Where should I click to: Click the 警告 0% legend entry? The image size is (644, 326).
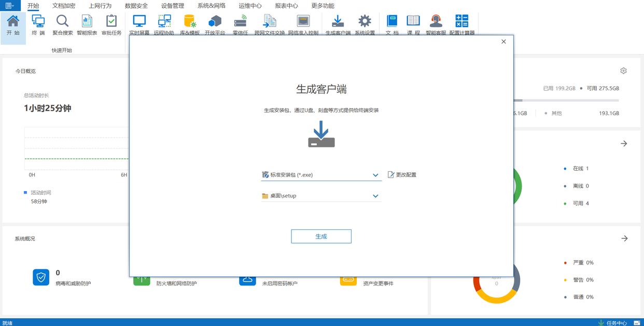coord(579,280)
